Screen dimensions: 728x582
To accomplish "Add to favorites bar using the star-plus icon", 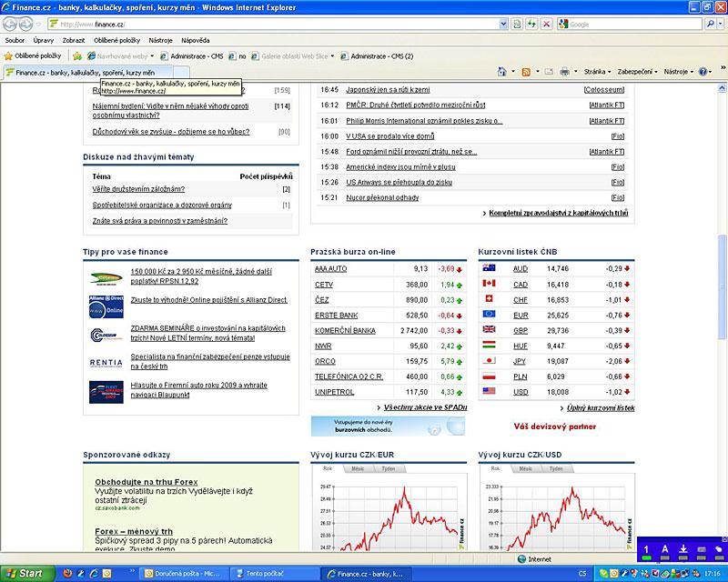I will [77, 56].
